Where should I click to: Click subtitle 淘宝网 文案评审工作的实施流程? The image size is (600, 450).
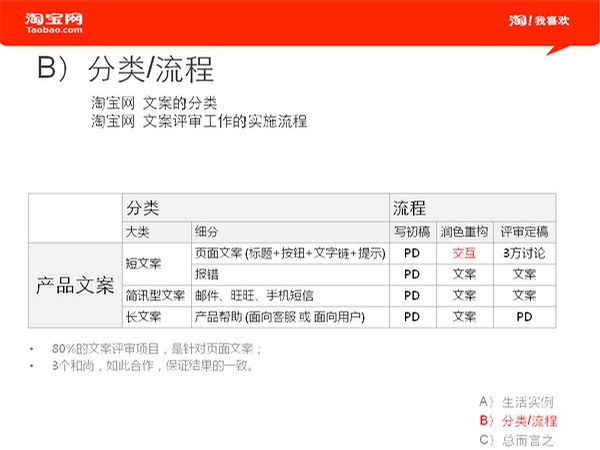click(199, 121)
